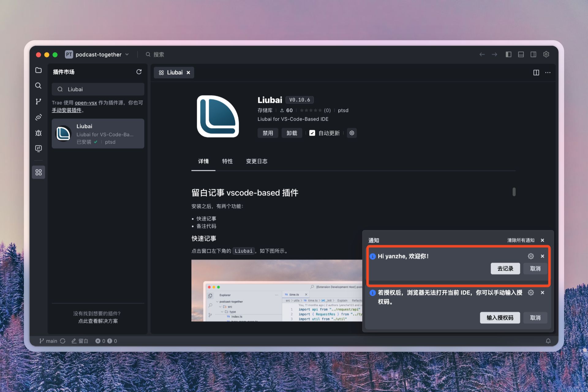Open gear options on welcome notification
The height and width of the screenshot is (392, 588).
531,256
